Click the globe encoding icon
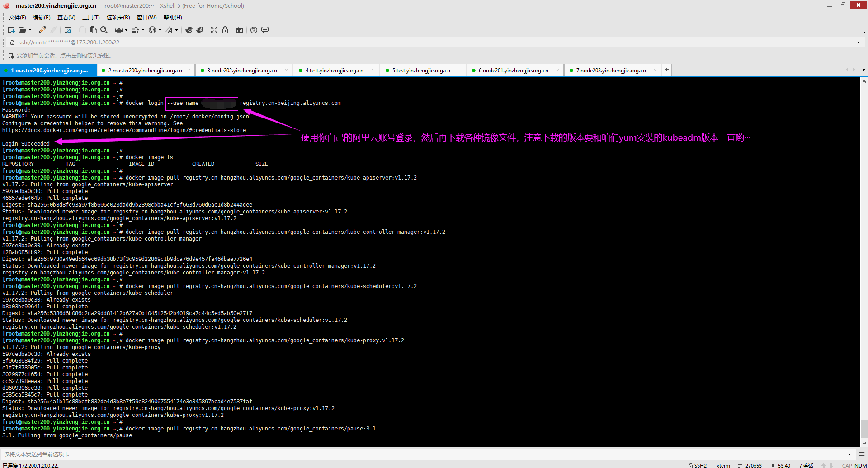Image resolution: width=868 pixels, height=468 pixels. click(x=152, y=30)
